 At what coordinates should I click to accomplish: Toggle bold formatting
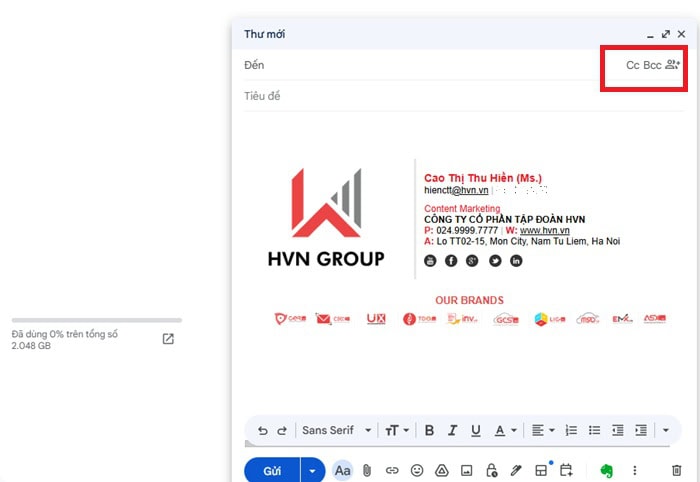[429, 431]
